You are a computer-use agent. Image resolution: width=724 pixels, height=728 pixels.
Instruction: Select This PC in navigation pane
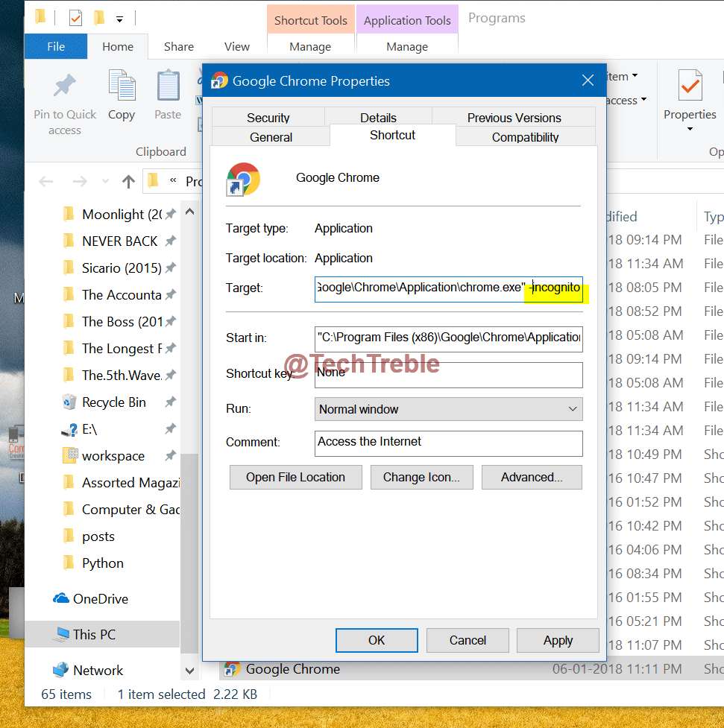click(101, 634)
